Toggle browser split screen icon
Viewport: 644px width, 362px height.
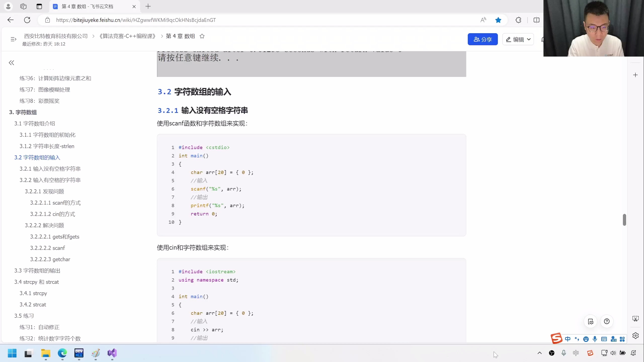[x=536, y=20]
